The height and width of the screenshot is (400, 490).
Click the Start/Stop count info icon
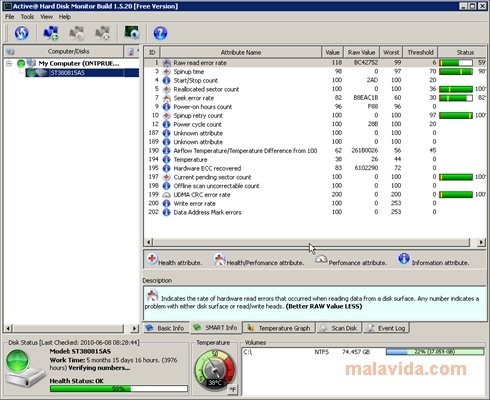click(x=166, y=80)
